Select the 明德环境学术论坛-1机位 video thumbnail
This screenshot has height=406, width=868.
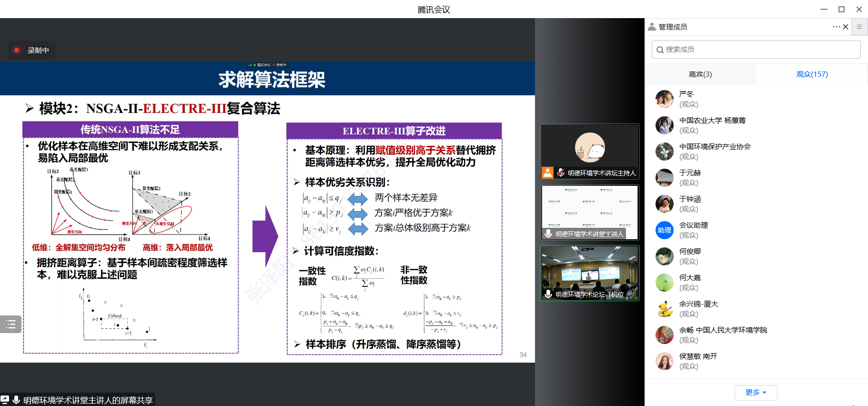pos(590,273)
